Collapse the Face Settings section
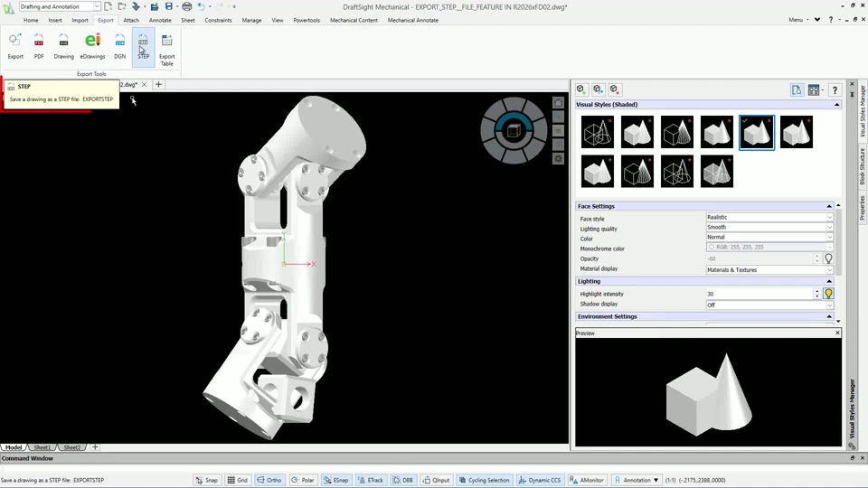This screenshot has height=488, width=868. (829, 206)
